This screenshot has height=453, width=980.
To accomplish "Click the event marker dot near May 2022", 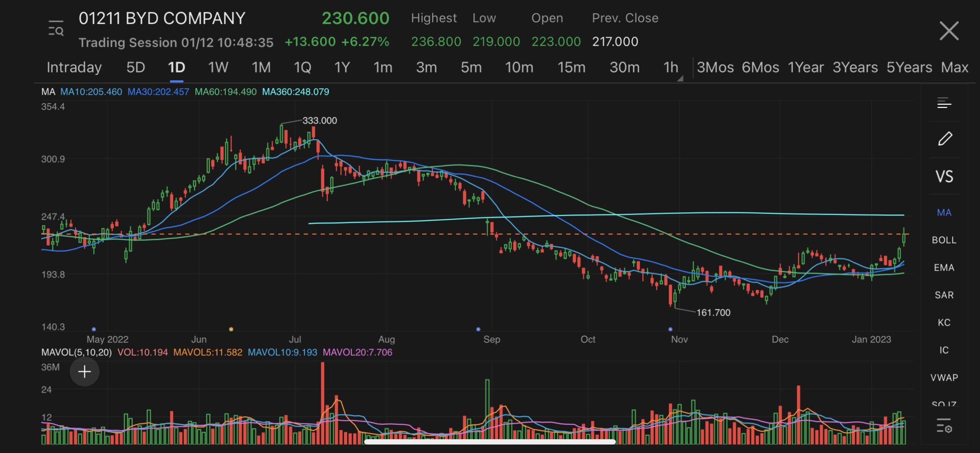I will 94,329.
